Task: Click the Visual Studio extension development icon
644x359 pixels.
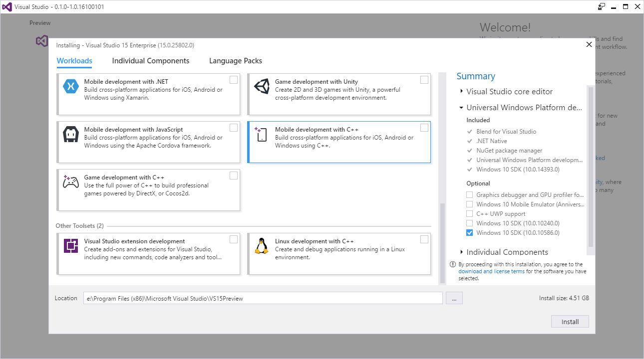Action: pyautogui.click(x=71, y=246)
